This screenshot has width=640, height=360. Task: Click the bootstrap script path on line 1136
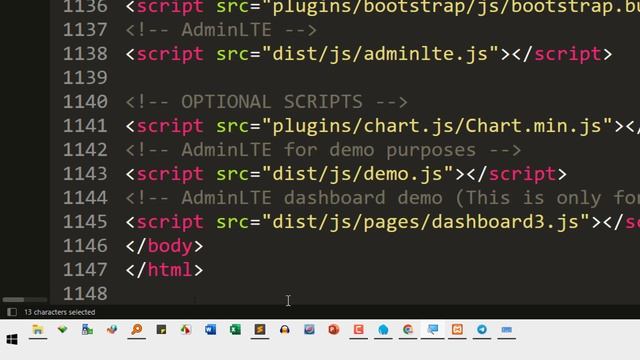pos(451,7)
